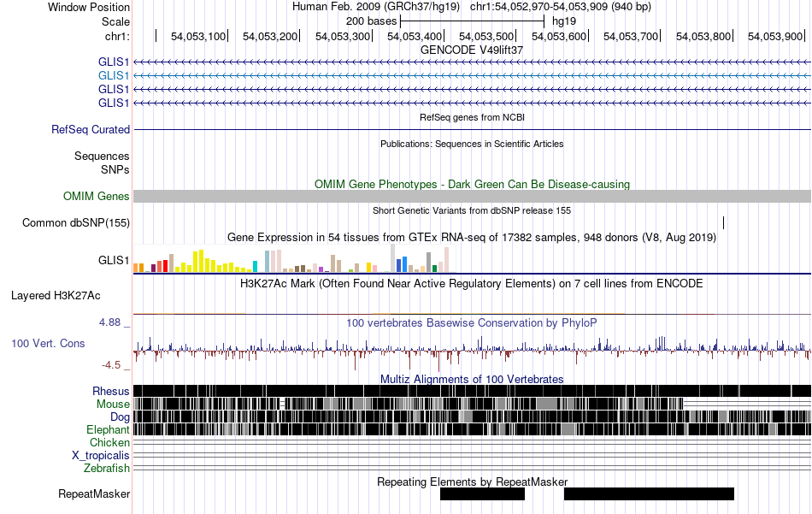Click the light blue GLIS1 transcript label
This screenshot has width=812, height=514.
114,75
